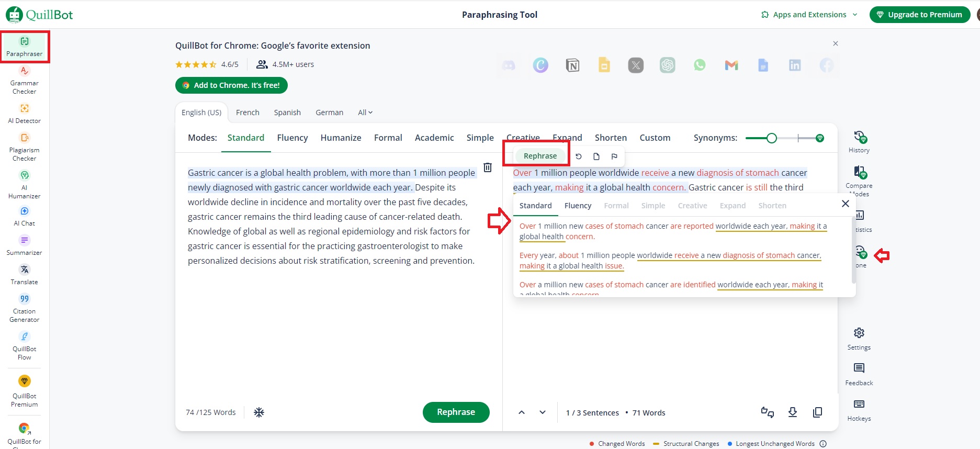Close the Chrome extension banner
This screenshot has width=980, height=449.
(x=836, y=43)
